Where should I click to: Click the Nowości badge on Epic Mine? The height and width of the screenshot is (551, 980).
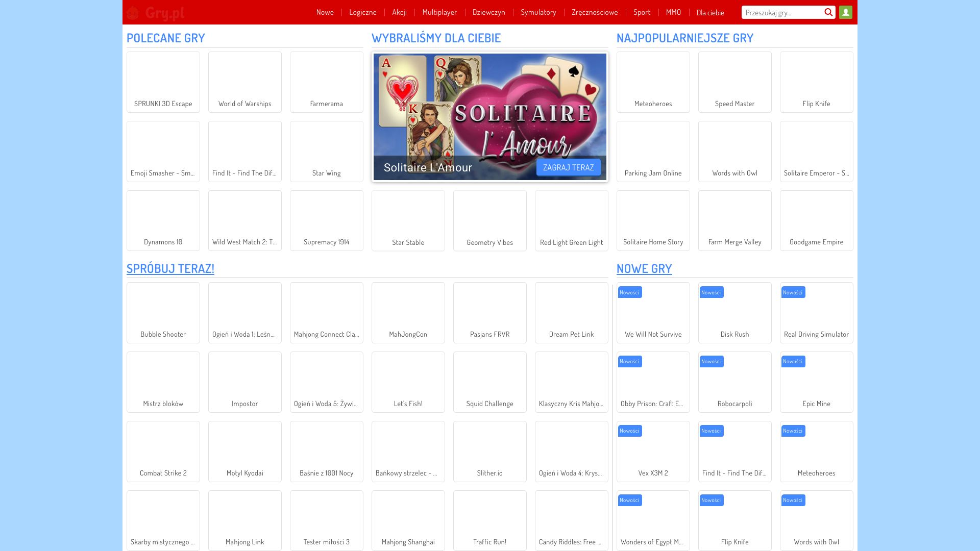[793, 362]
